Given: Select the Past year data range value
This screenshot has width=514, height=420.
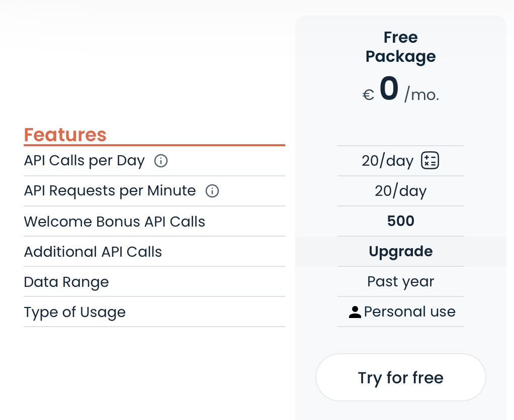Looking at the screenshot, I should click(401, 281).
